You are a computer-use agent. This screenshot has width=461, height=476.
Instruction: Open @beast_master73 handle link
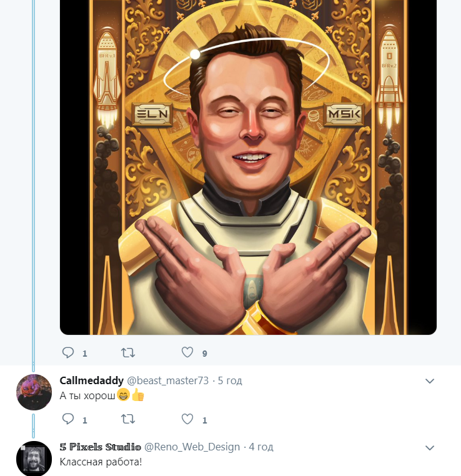point(167,380)
